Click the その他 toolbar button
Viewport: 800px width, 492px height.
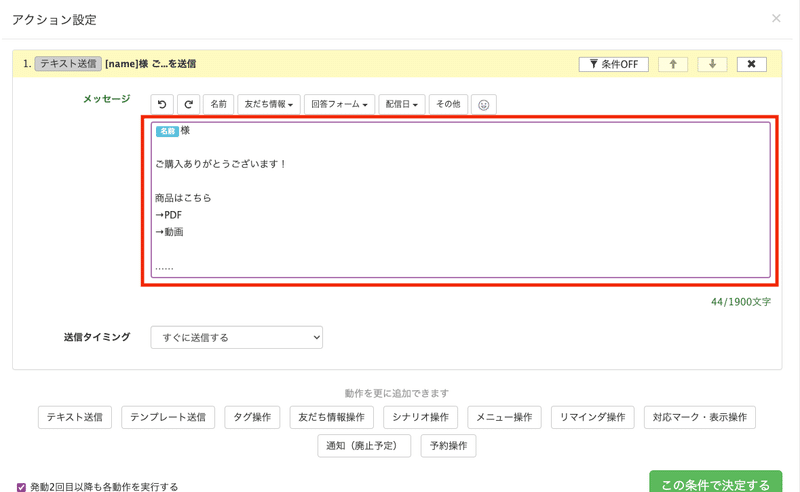[448, 104]
